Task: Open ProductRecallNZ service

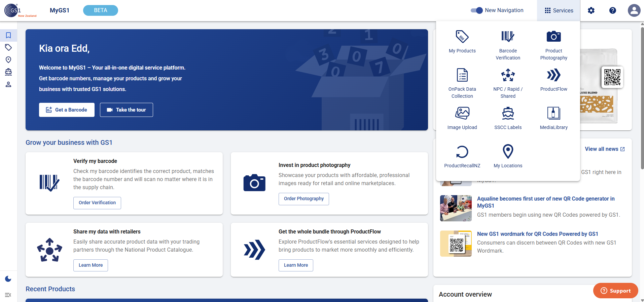Action: point(462,157)
